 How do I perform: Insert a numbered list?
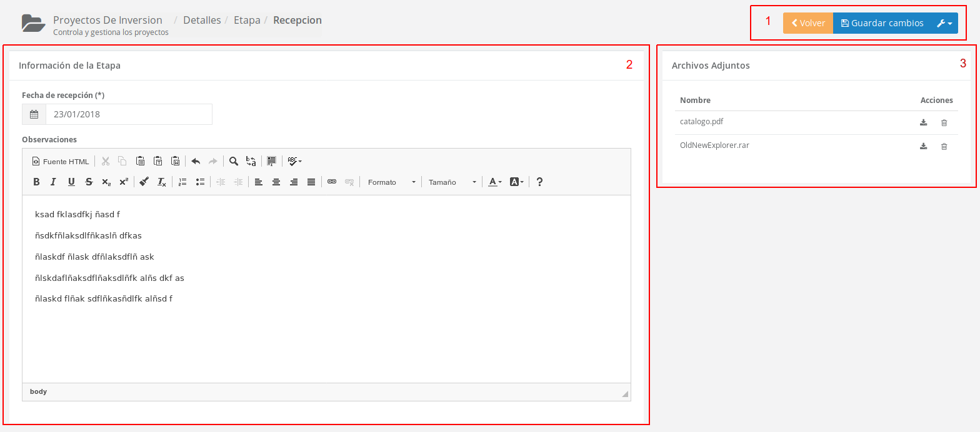point(182,182)
